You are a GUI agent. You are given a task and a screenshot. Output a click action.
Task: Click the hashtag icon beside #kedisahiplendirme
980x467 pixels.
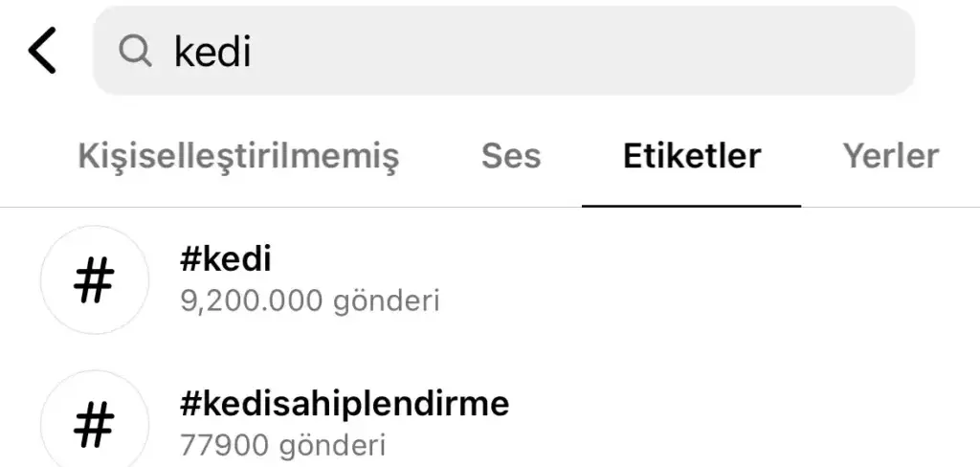(x=95, y=425)
